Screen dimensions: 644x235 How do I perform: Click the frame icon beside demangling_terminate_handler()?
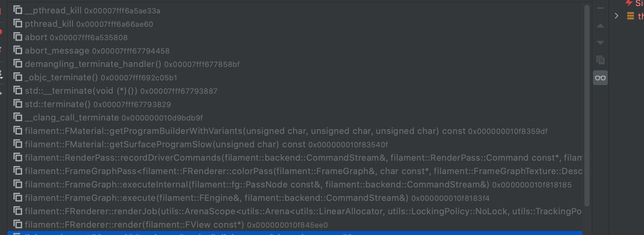point(18,64)
